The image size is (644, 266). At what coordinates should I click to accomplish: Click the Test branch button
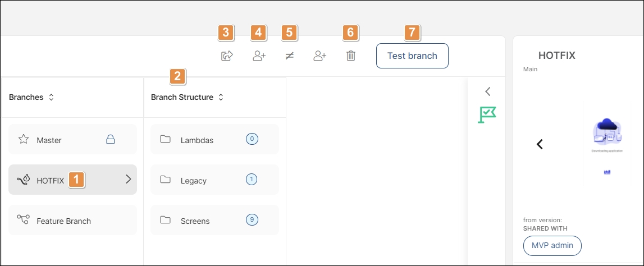412,56
